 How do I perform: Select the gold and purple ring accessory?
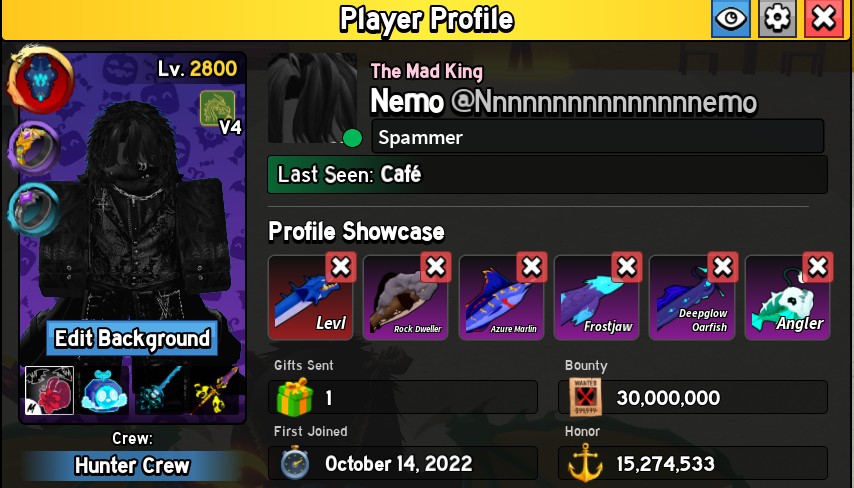click(34, 148)
